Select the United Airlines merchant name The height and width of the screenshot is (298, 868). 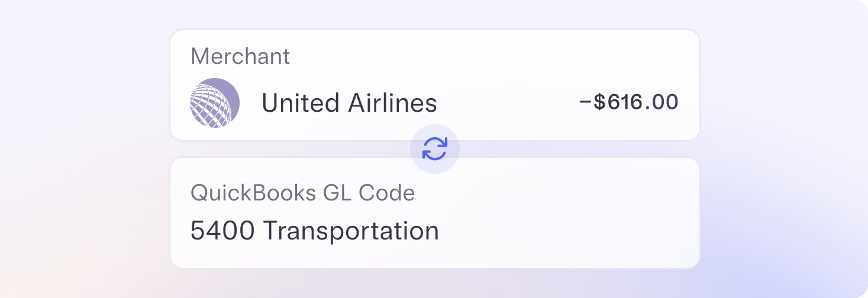[349, 103]
